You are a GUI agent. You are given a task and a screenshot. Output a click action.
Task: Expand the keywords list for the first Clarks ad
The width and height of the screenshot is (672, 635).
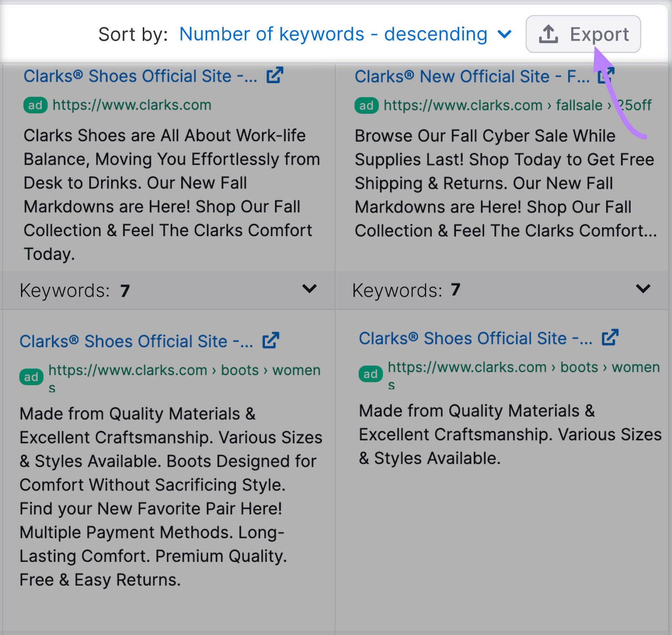point(310,289)
